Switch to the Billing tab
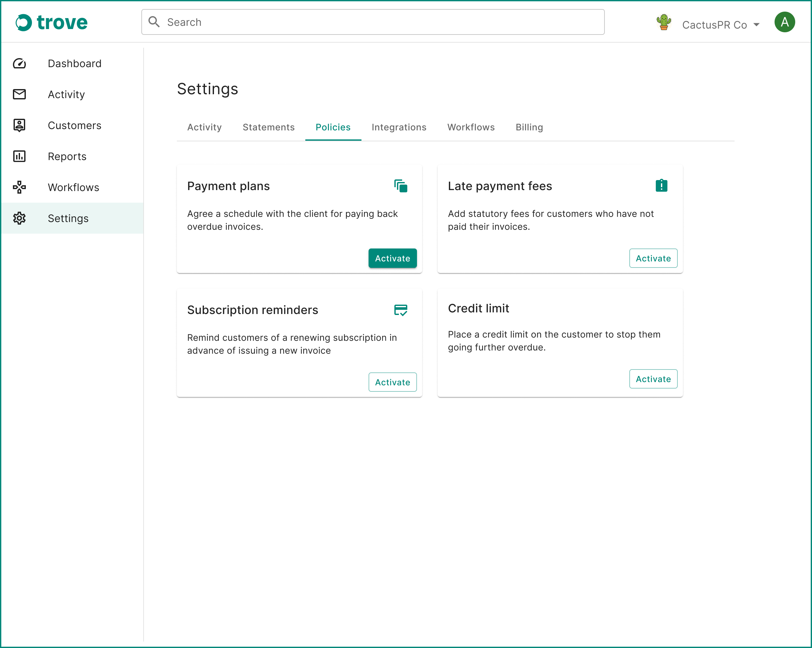Image resolution: width=812 pixels, height=648 pixels. click(x=529, y=127)
